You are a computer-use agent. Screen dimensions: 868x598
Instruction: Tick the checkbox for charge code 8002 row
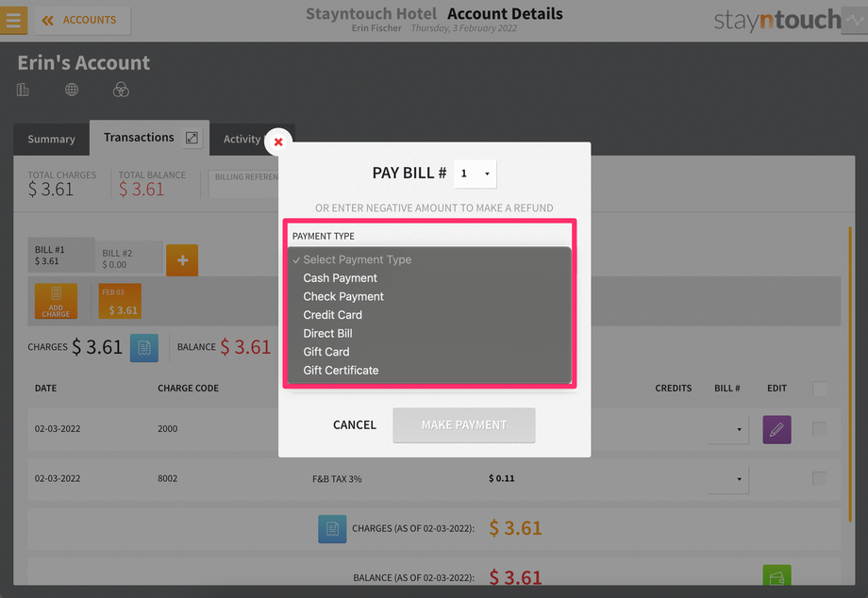click(820, 478)
